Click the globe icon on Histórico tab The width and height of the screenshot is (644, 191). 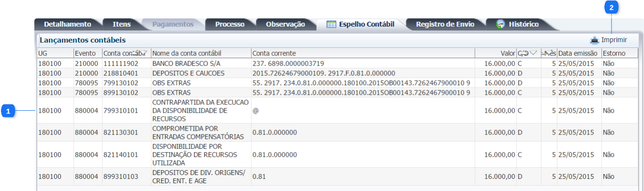coord(500,24)
